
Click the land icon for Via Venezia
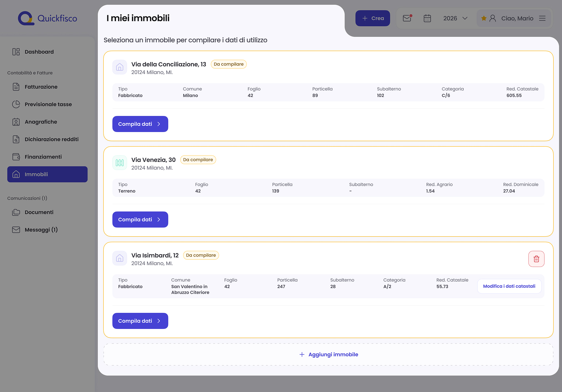120,163
